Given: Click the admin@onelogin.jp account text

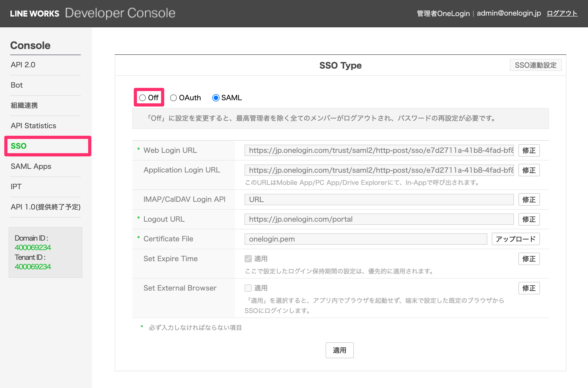Looking at the screenshot, I should [509, 13].
